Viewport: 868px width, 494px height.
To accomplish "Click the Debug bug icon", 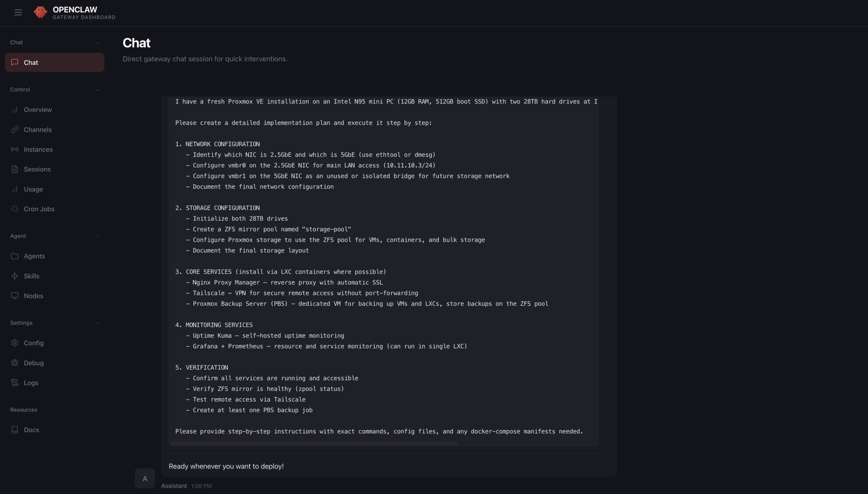I will [x=15, y=363].
